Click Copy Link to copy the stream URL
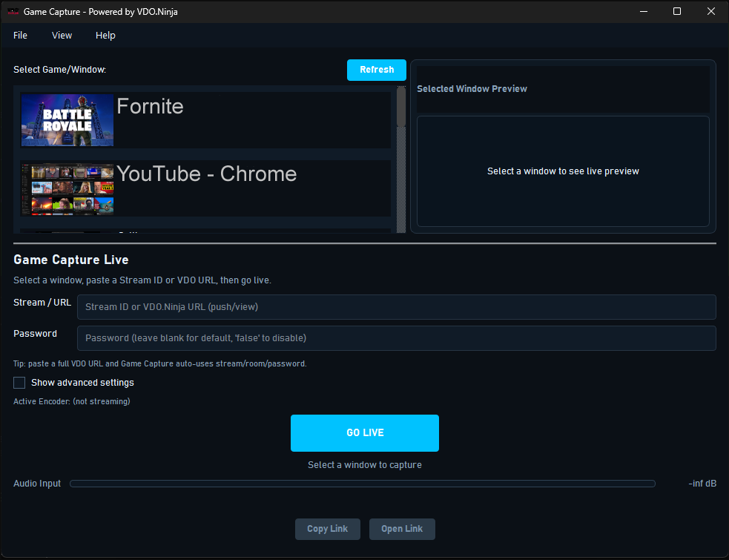The image size is (729, 560). 327,528
